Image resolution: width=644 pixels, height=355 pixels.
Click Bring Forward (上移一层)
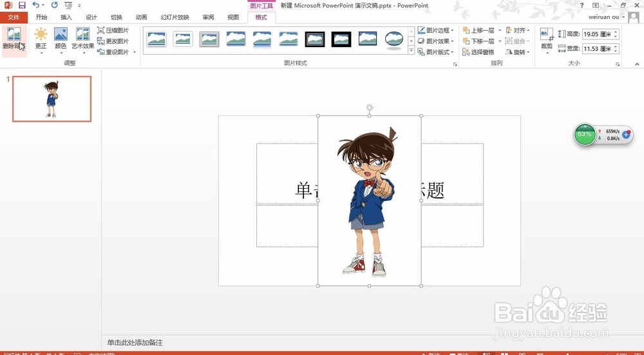479,30
